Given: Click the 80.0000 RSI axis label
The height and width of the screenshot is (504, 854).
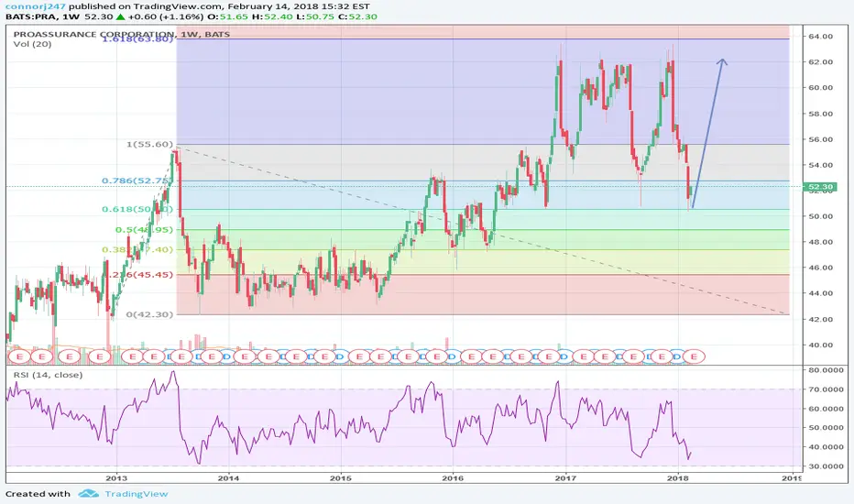Looking at the screenshot, I should click(x=826, y=370).
